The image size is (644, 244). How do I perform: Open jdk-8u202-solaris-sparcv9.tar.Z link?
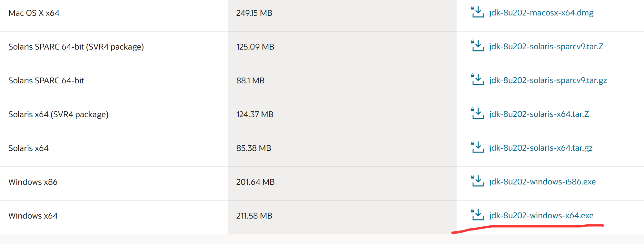click(x=546, y=47)
